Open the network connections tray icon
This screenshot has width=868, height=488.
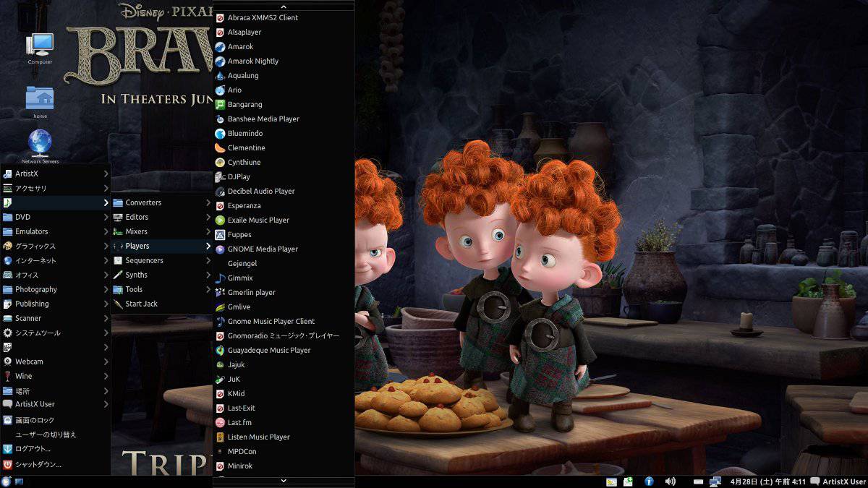715,481
